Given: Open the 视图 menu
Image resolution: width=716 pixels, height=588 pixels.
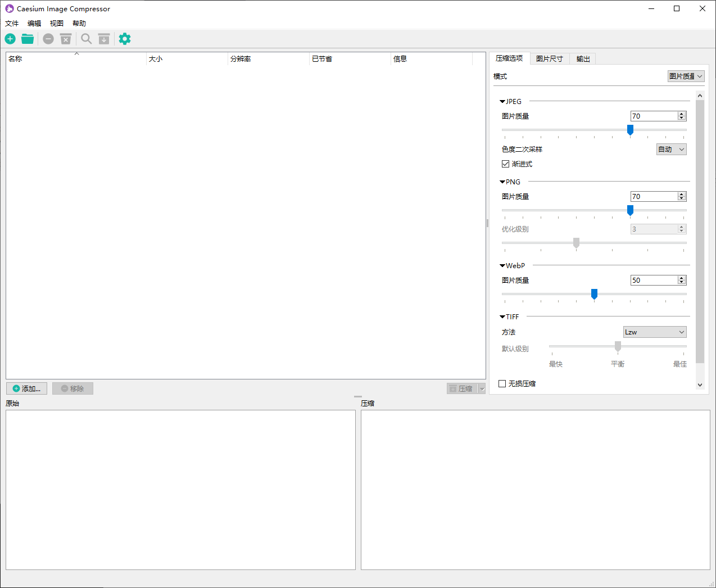Looking at the screenshot, I should 57,24.
